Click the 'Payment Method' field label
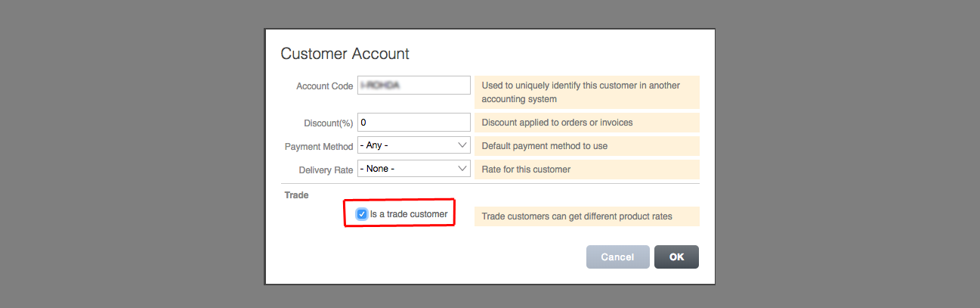The image size is (980, 308). 319,146
